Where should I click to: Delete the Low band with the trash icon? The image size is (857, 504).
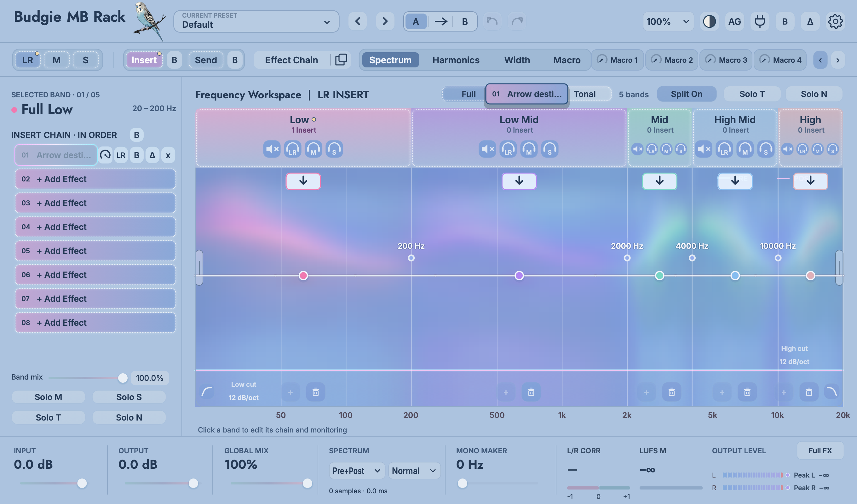tap(316, 392)
